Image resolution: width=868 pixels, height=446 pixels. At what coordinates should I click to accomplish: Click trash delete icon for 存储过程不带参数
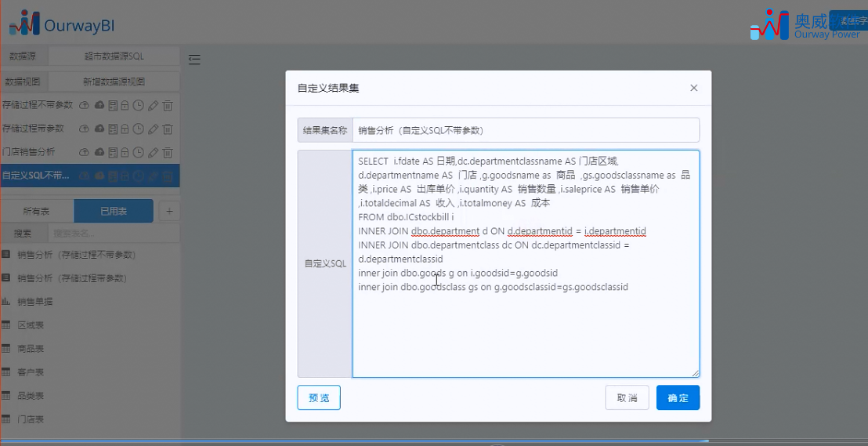coord(168,105)
